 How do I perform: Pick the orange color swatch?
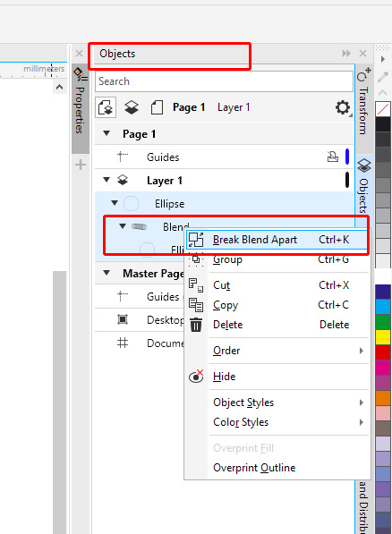[383, 398]
